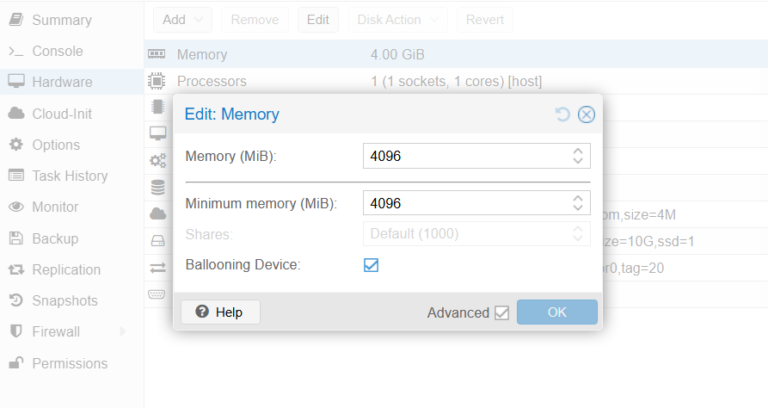Click the Memory (MiB) spinner arrows
Screen dimensions: 768x408
[577, 156]
